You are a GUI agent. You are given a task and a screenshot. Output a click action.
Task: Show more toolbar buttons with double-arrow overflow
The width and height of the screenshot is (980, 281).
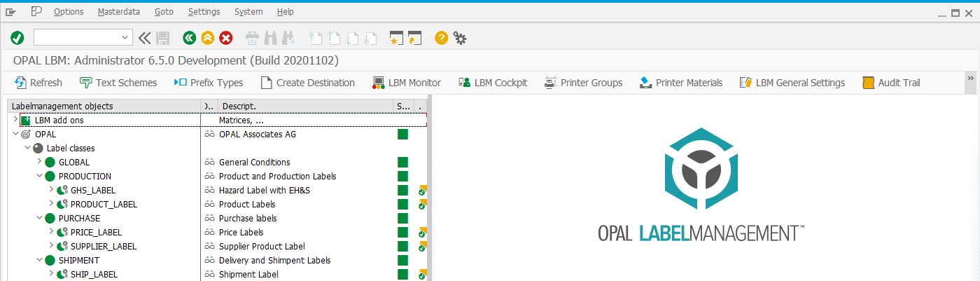coord(972,79)
